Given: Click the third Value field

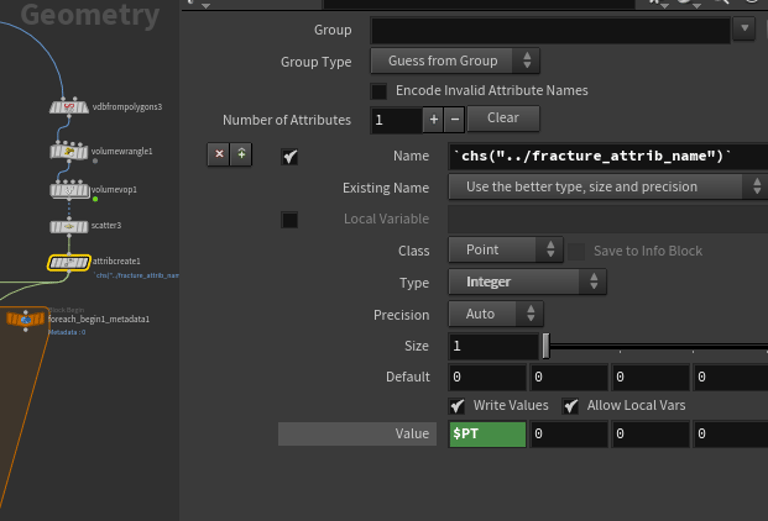Looking at the screenshot, I should coord(651,434).
